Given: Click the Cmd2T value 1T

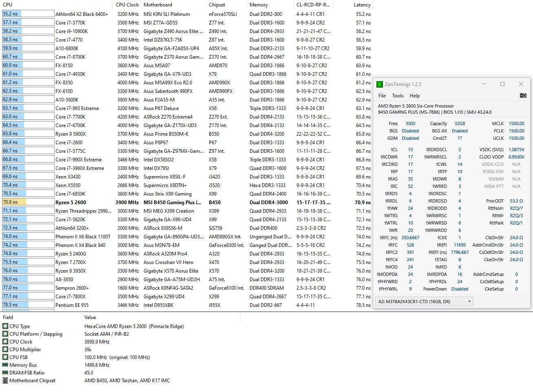Looking at the screenshot, I should [460, 138].
